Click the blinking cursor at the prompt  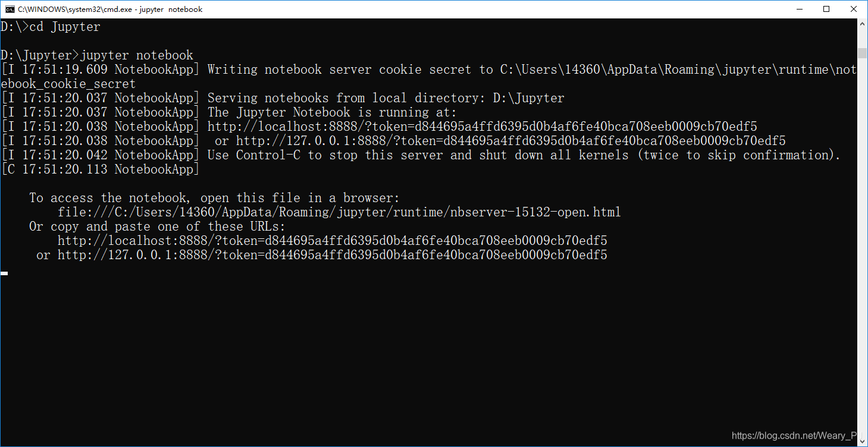click(4, 273)
